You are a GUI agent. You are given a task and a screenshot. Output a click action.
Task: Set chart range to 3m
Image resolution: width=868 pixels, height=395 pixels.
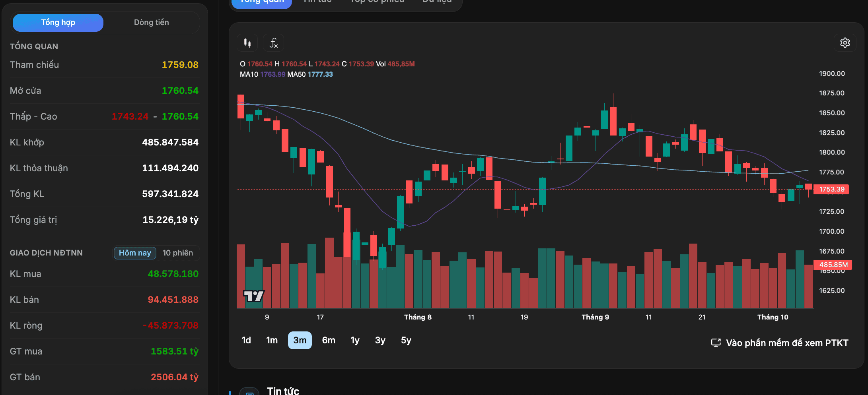pyautogui.click(x=300, y=341)
